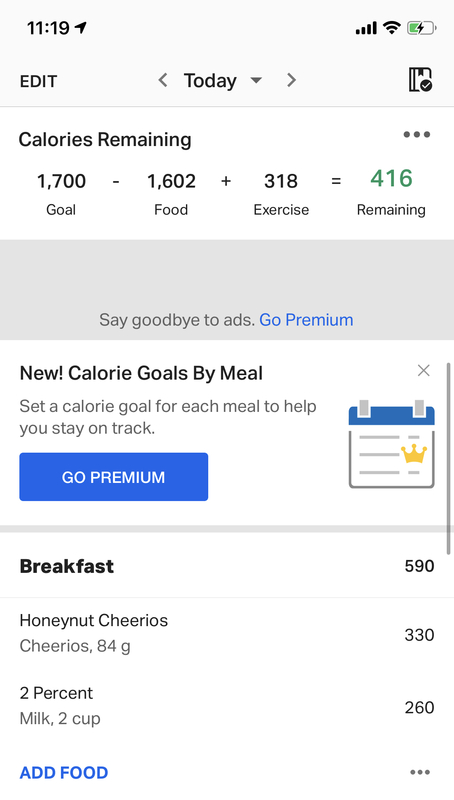Tap the diary complete checkmark icon
Viewport: 454px width, 800px height.
coord(420,80)
